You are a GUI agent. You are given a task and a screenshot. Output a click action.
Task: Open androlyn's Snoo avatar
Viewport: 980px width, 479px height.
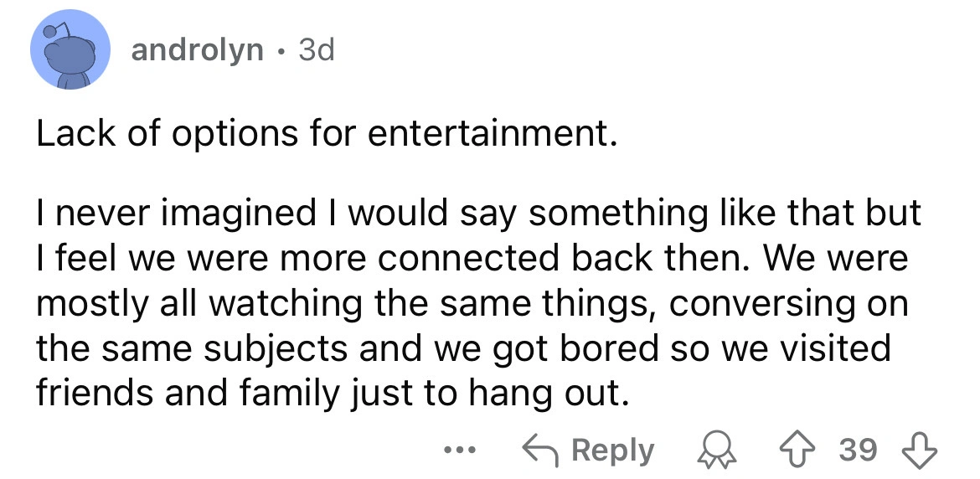pos(70,50)
